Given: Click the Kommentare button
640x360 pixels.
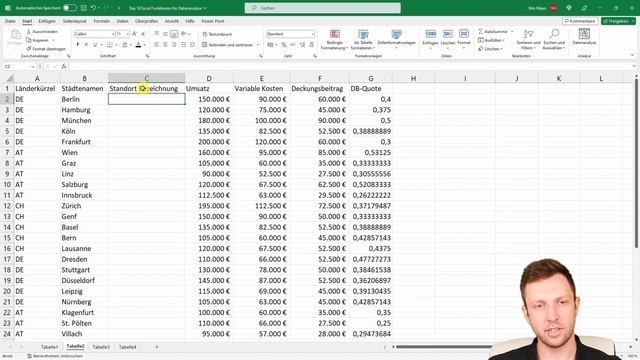Looking at the screenshot, I should pyautogui.click(x=580, y=21).
